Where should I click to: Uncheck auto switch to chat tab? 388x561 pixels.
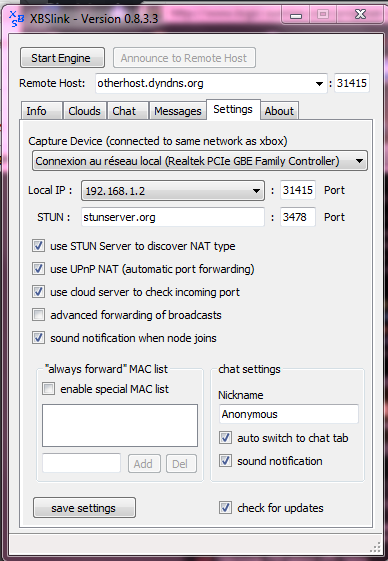point(225,438)
